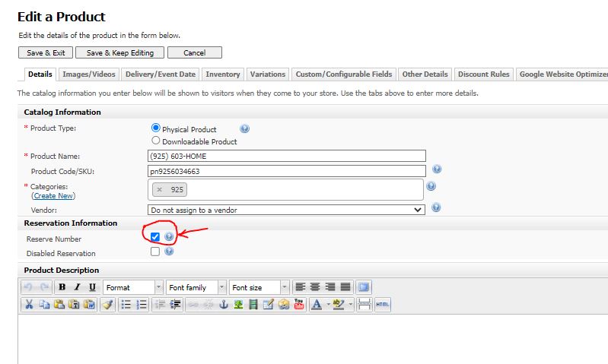Open the Font size dropdown
Screen dimensions: 608x364
[259, 287]
